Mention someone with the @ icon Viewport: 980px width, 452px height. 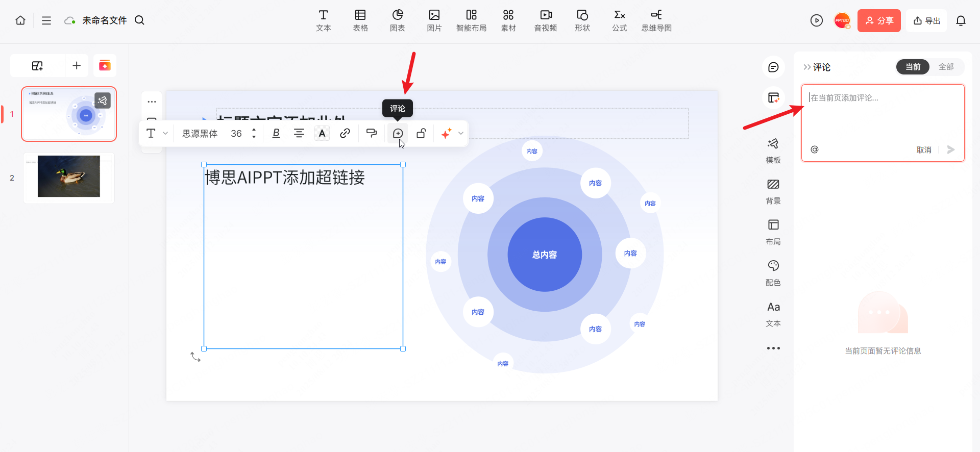[815, 149]
